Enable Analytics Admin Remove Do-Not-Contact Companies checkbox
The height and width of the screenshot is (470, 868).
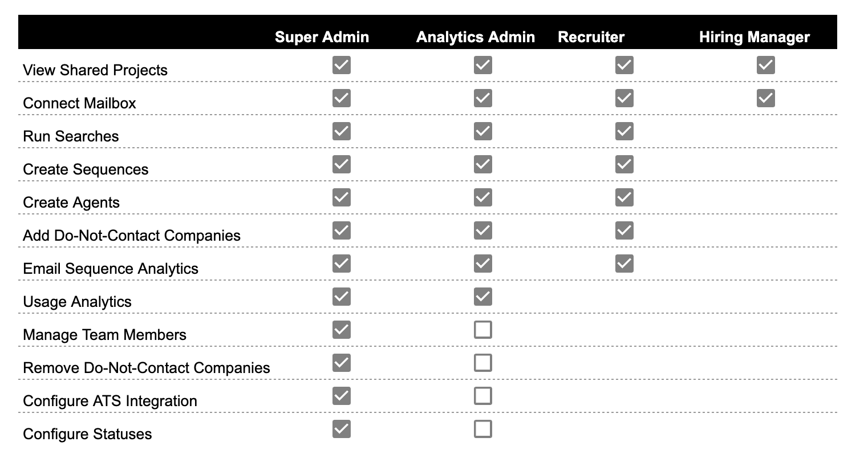tap(483, 363)
